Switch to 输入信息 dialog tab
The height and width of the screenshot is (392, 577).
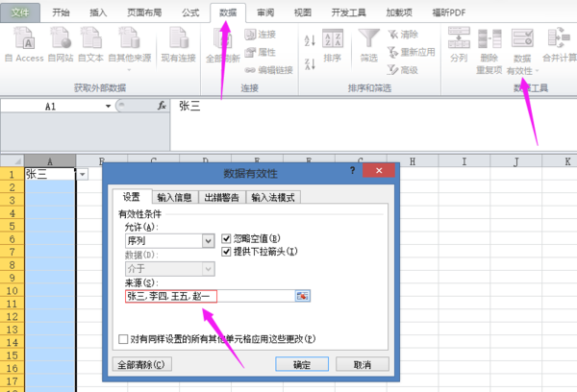[x=175, y=198]
